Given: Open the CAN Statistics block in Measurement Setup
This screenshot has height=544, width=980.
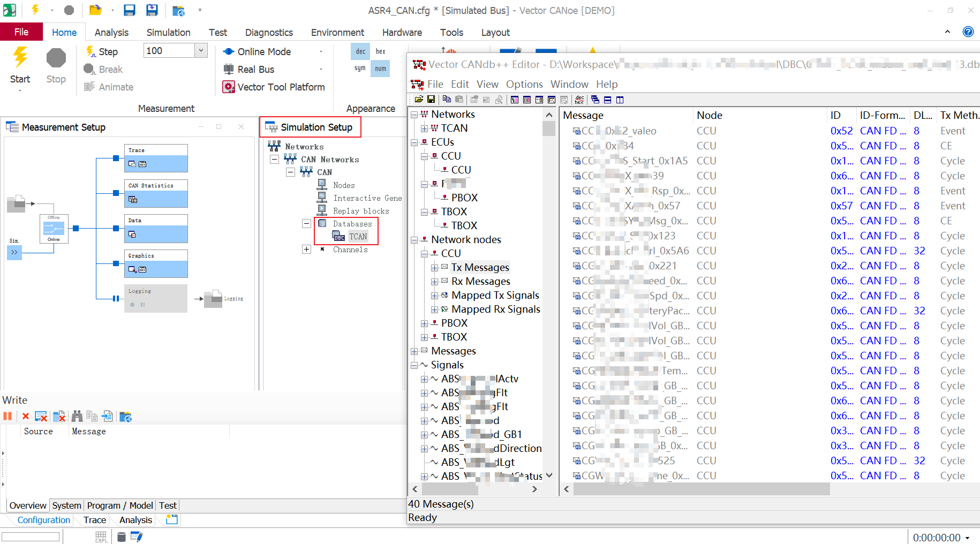Looking at the screenshot, I should 156,193.
